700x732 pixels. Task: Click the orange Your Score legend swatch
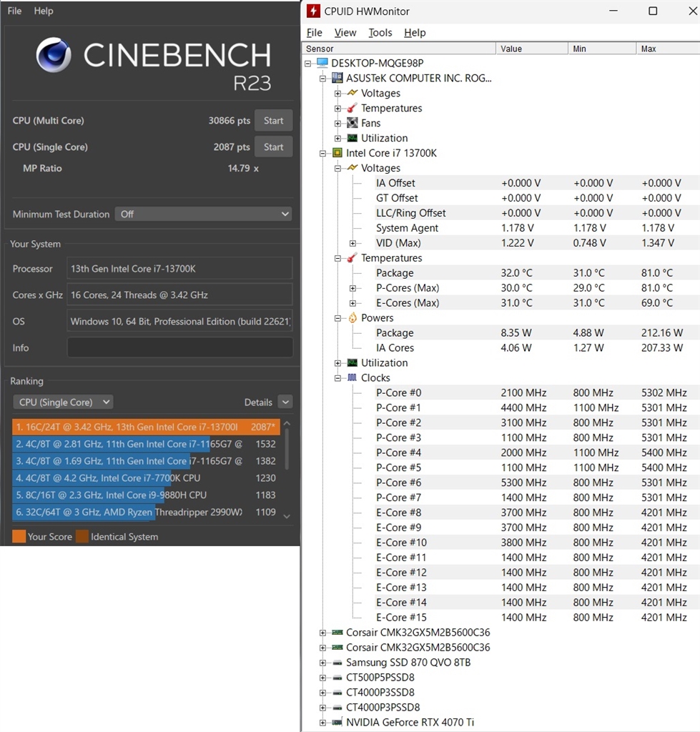19,536
